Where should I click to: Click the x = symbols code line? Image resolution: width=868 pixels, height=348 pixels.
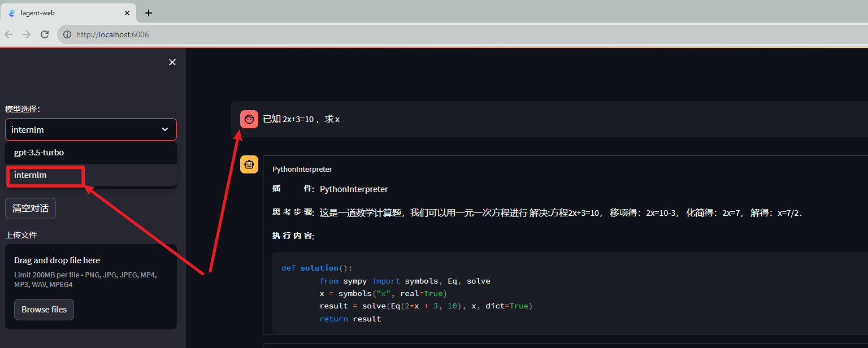point(383,293)
